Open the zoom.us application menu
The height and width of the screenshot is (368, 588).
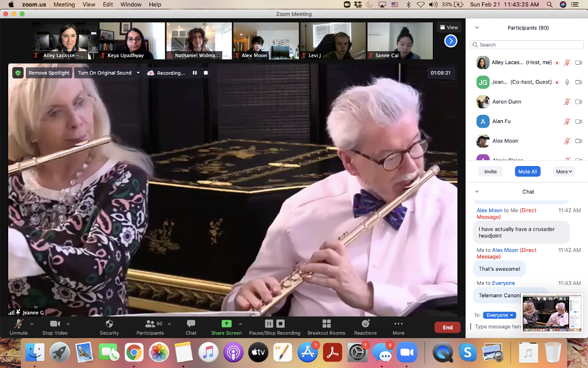(x=34, y=5)
